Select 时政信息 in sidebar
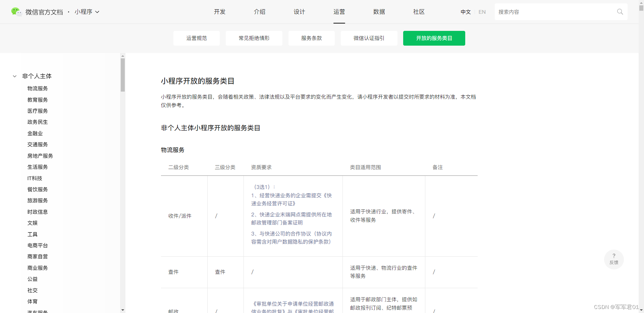 click(38, 212)
